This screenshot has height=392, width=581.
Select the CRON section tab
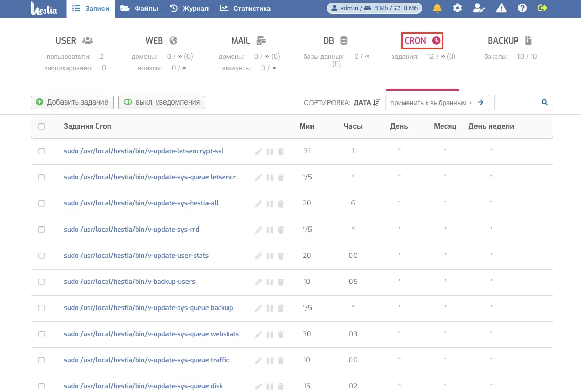tap(422, 40)
